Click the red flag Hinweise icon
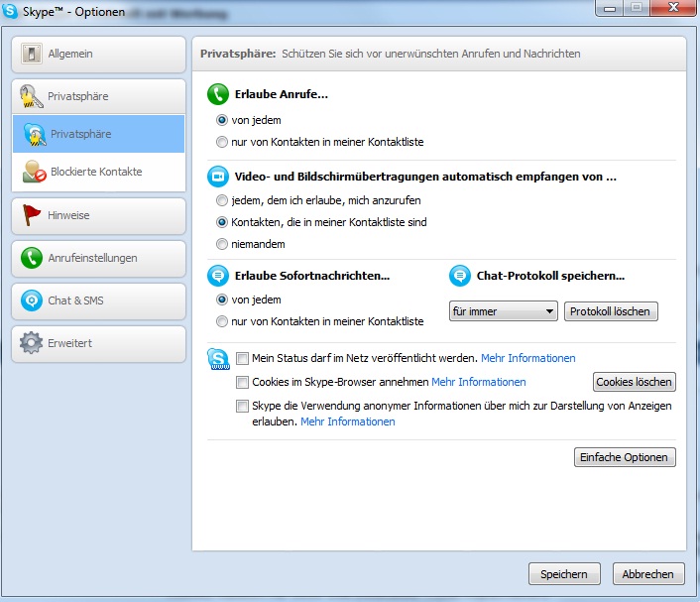The height and width of the screenshot is (602, 700). pyautogui.click(x=32, y=215)
